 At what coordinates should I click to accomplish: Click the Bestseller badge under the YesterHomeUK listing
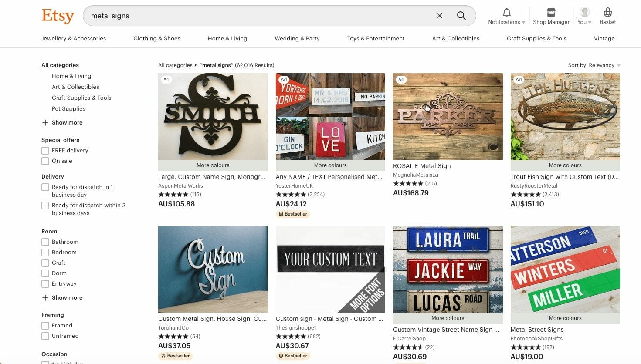[x=292, y=214]
